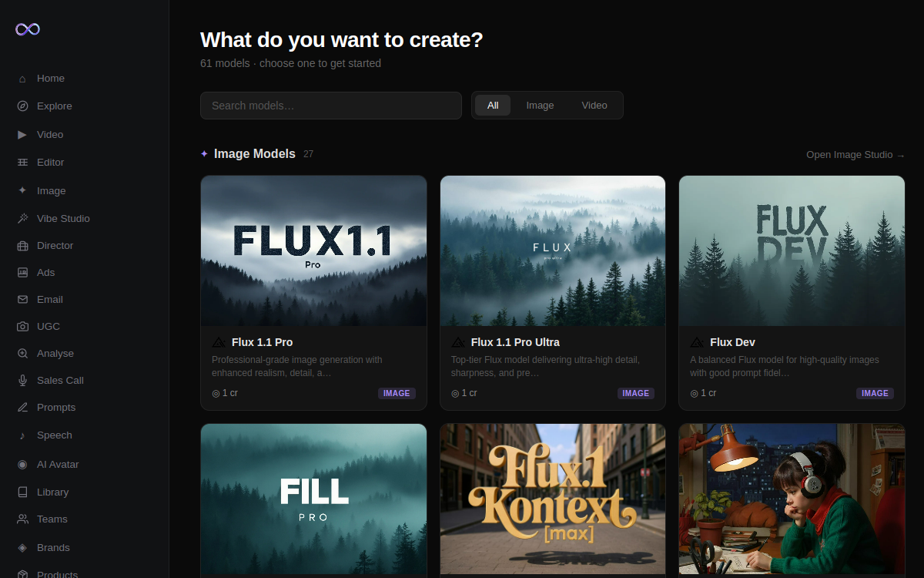
Task: Select the Image filter tab
Action: [x=540, y=106]
